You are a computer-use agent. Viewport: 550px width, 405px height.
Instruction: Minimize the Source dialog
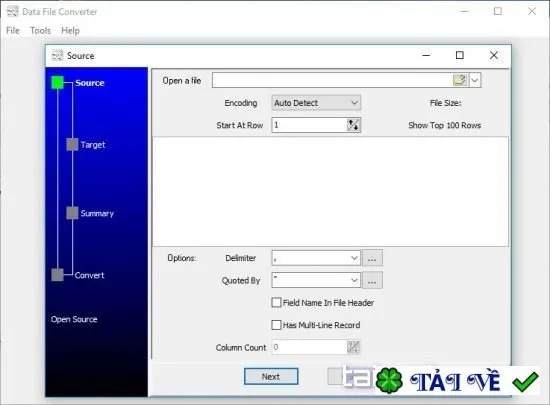point(426,55)
